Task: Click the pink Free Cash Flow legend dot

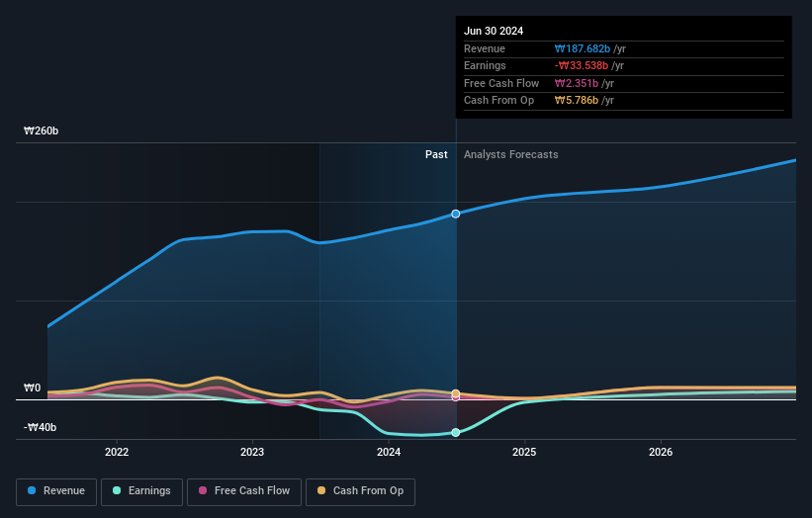Action: point(203,490)
